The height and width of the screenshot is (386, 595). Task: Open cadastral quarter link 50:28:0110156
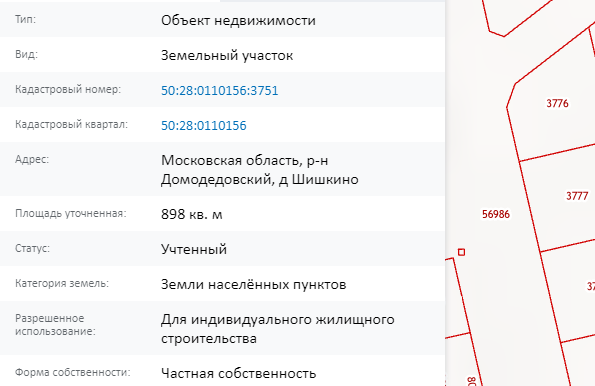point(204,125)
